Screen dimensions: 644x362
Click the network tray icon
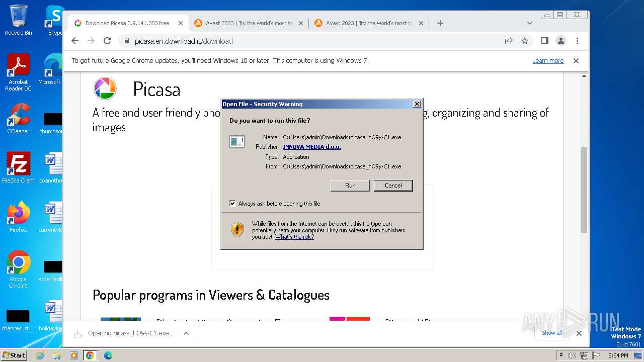584,355
